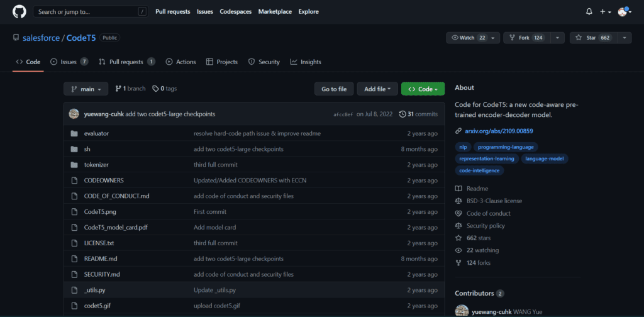Click the GitHub logo icon

(x=19, y=11)
